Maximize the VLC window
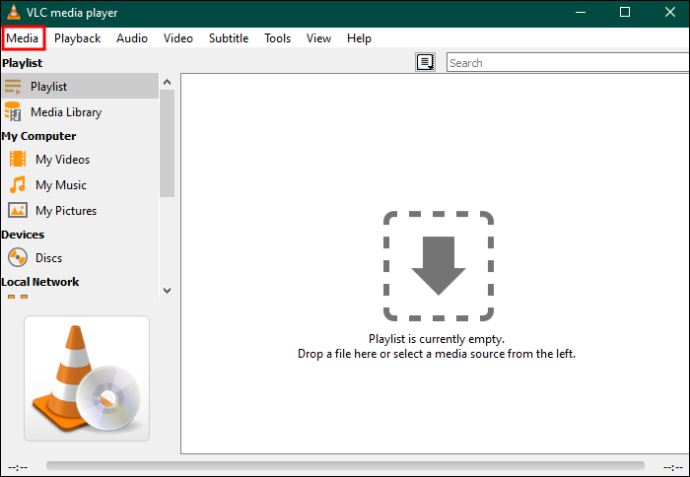 coord(625,12)
